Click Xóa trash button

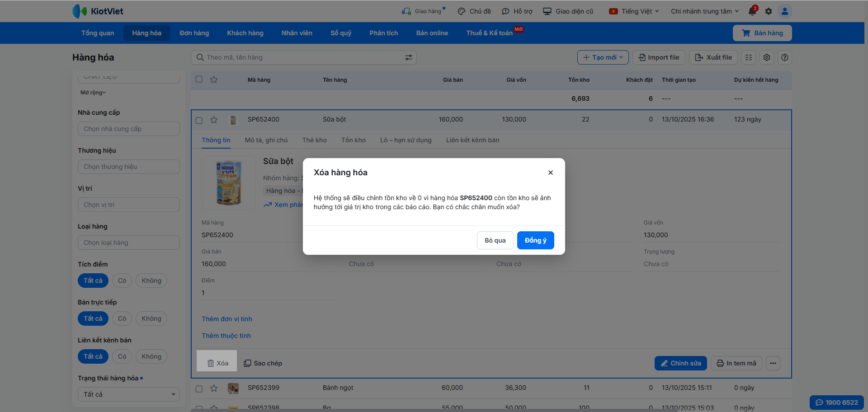[217, 363]
